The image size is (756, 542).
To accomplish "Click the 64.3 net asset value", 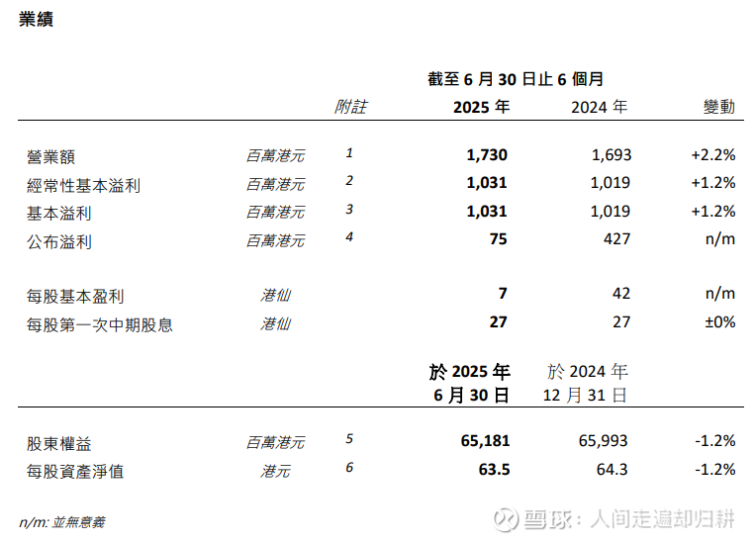I will click(x=612, y=469).
